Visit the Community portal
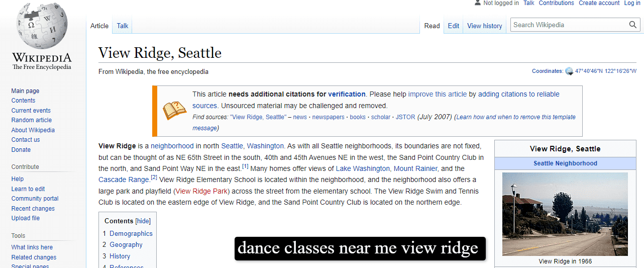The height and width of the screenshot is (268, 644). pos(35,199)
